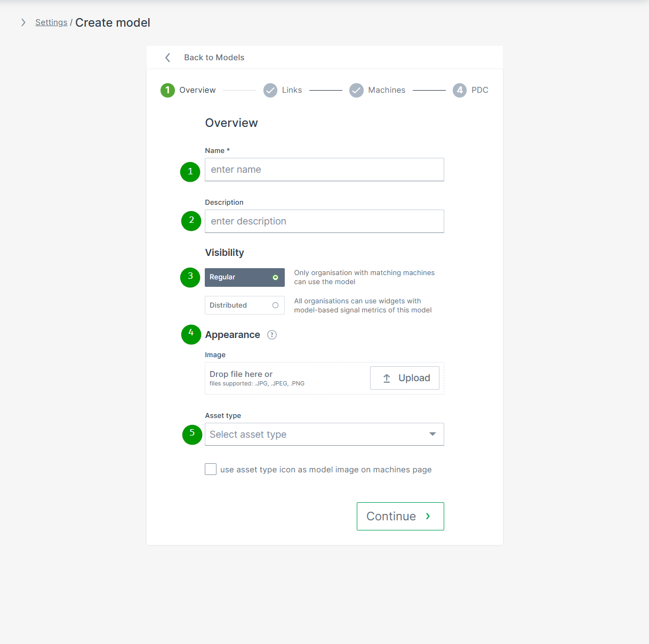Screen dimensions: 649x644
Task: Select the Distributed visibility option
Action: coord(244,305)
